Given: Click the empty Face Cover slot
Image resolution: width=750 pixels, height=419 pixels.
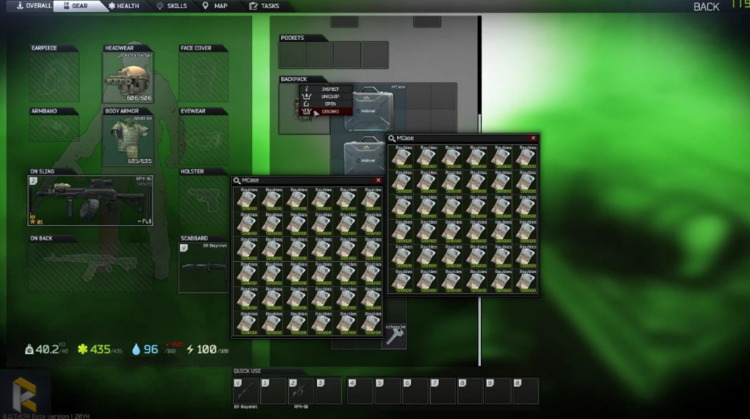Looking at the screenshot, I should pyautogui.click(x=203, y=77).
